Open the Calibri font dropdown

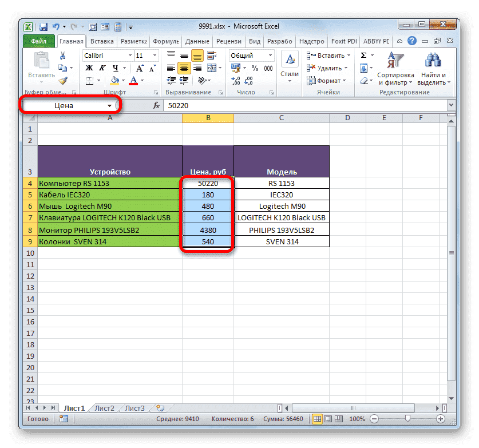pyautogui.click(x=130, y=55)
